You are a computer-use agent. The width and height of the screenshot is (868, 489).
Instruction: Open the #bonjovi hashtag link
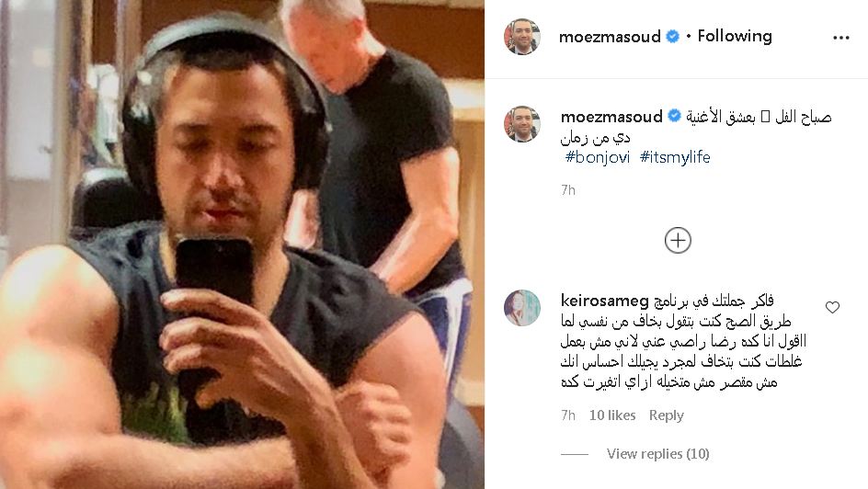(598, 157)
